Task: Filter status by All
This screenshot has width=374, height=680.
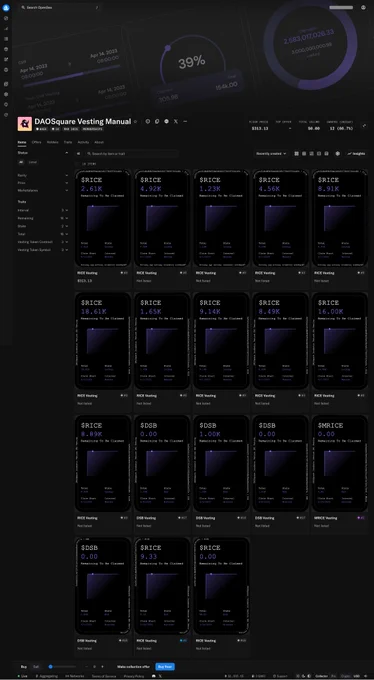Action: [21, 162]
